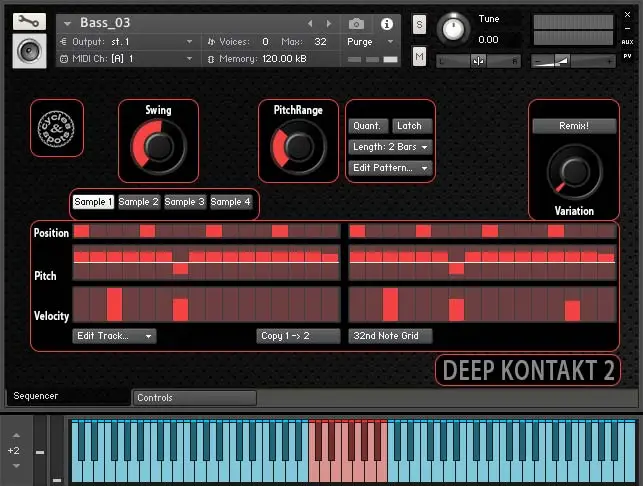Click the red highlighted keyboard range

click(348, 451)
